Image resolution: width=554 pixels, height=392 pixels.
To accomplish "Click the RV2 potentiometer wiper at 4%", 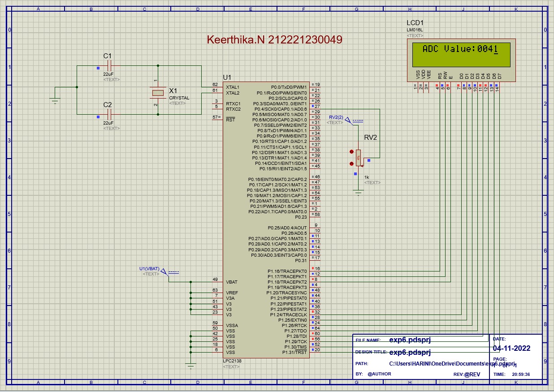I will pos(358,157).
